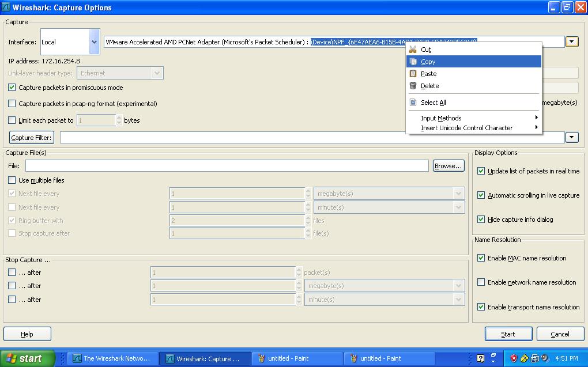
Task: Click the document icon beside Select All
Action: click(413, 103)
